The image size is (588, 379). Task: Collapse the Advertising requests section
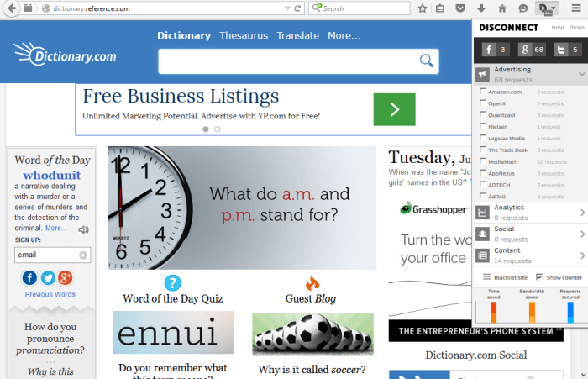click(581, 74)
